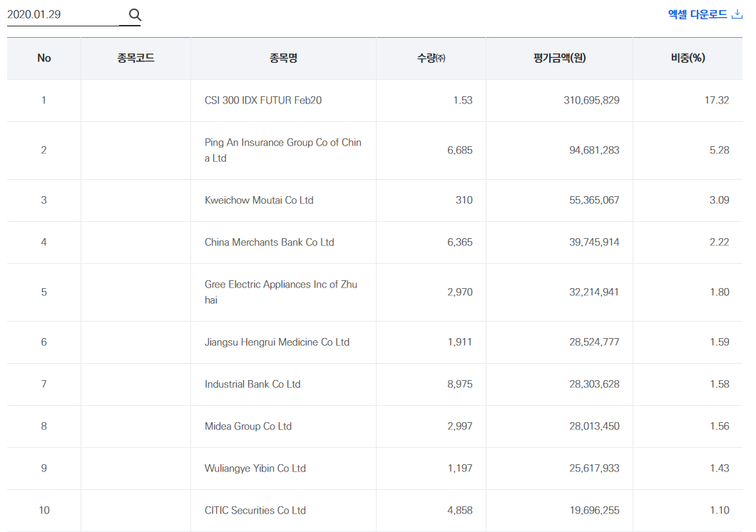Click quantity value 1,911
Image resolution: width=756 pixels, height=532 pixels.
tap(460, 342)
